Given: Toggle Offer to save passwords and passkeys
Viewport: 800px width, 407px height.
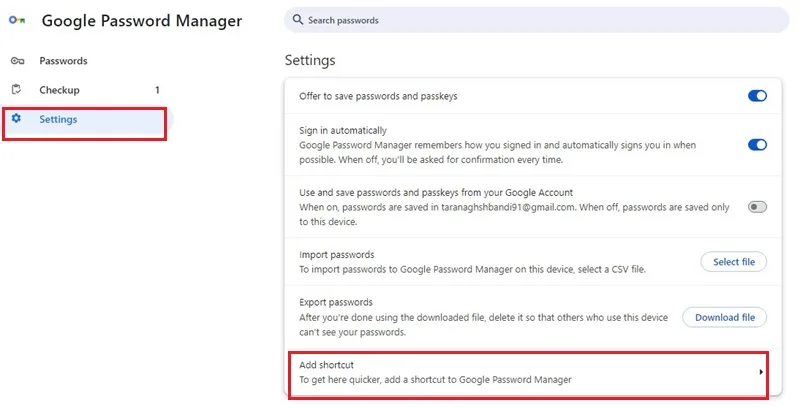Looking at the screenshot, I should pos(757,96).
